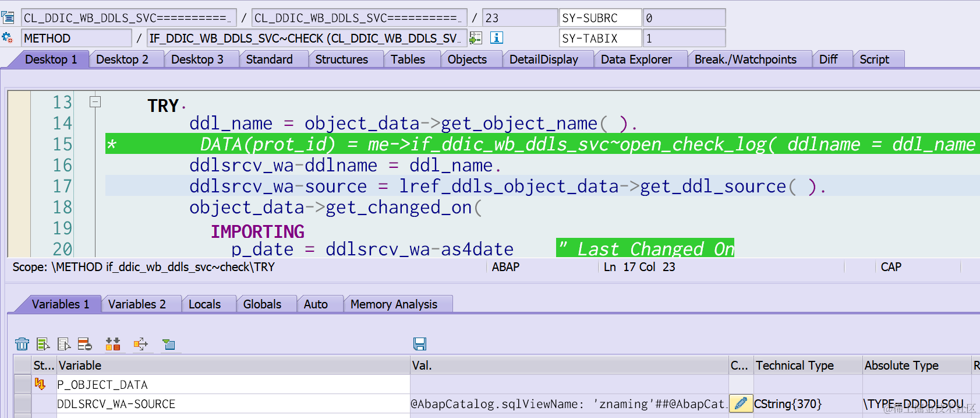Click the blue information icon
This screenshot has height=418, width=980.
[x=496, y=38]
